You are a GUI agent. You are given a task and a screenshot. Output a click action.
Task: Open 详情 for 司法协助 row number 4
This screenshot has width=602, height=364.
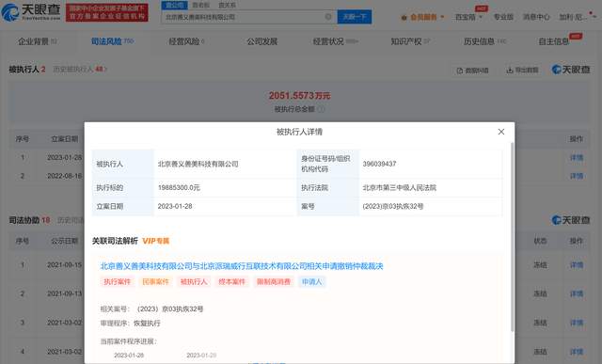click(x=577, y=352)
